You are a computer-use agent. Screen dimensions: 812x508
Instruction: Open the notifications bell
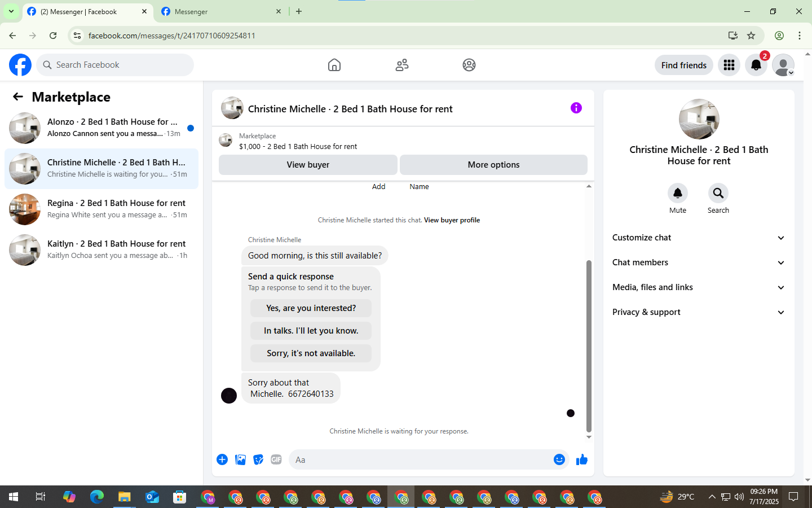tap(756, 65)
